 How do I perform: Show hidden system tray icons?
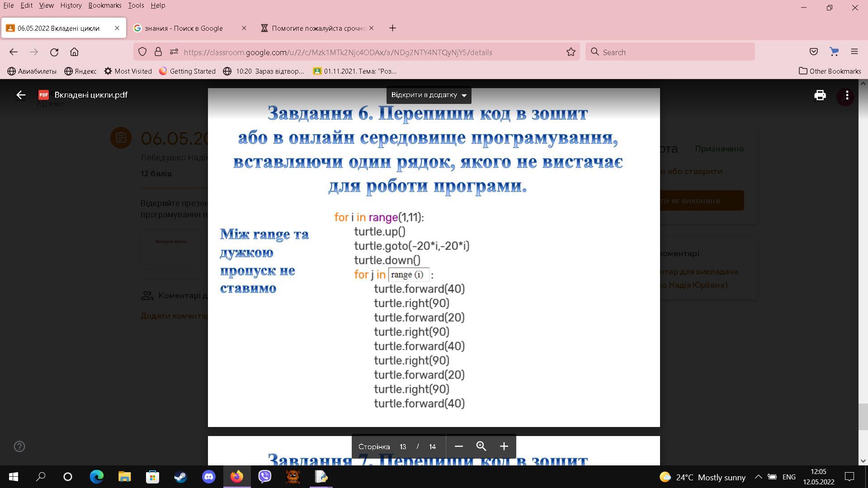[758, 477]
